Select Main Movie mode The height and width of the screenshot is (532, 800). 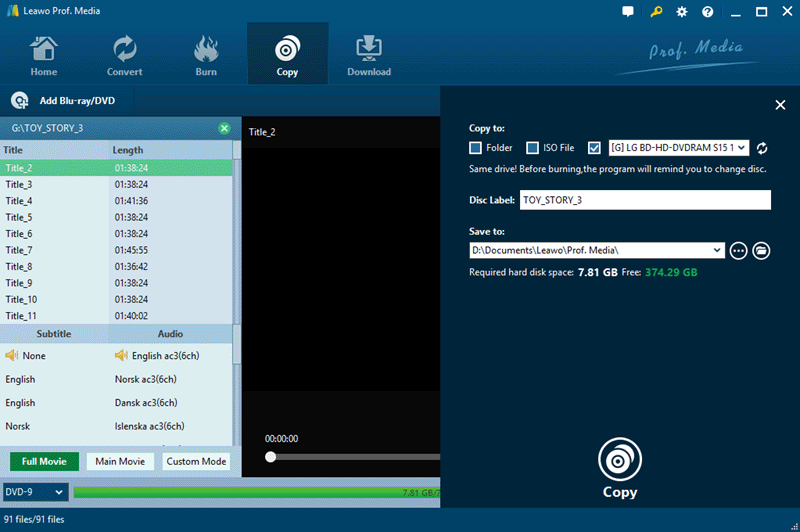pos(120,462)
